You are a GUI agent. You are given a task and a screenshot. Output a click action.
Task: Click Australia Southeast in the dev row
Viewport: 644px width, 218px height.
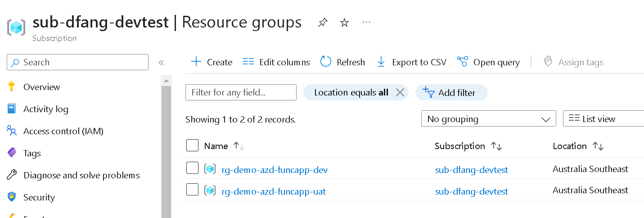590,169
